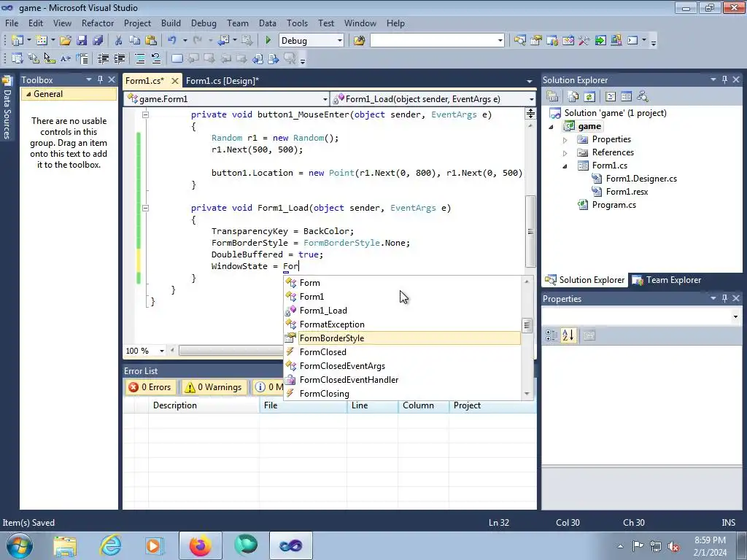Switch to Form1.cs [Design]* tab
The width and height of the screenshot is (747, 560).
(222, 80)
